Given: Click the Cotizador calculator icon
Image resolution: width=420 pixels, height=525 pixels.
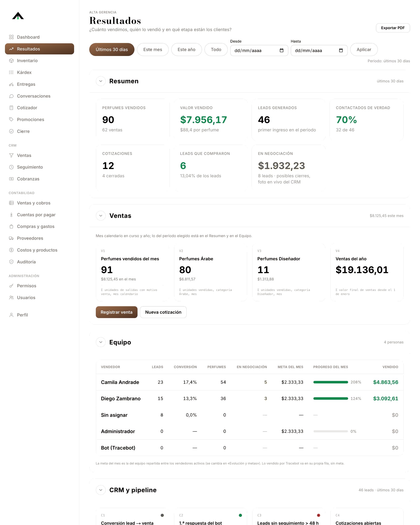Looking at the screenshot, I should [x=11, y=108].
